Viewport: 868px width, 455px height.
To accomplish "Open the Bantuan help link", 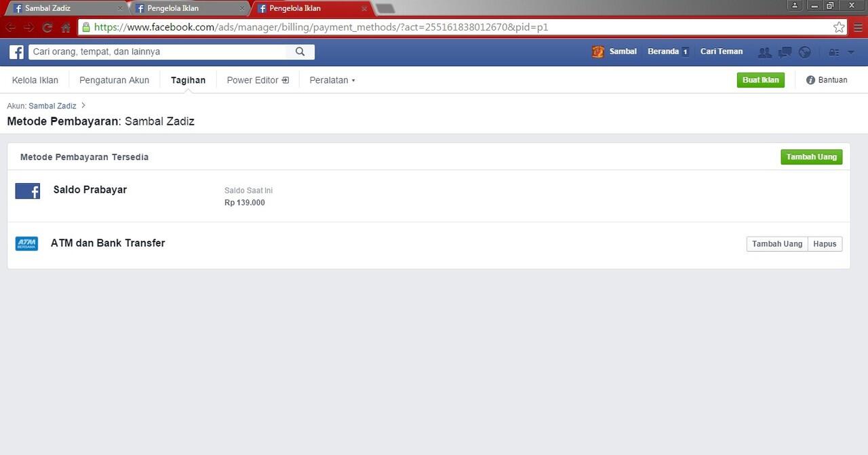I will 833,80.
